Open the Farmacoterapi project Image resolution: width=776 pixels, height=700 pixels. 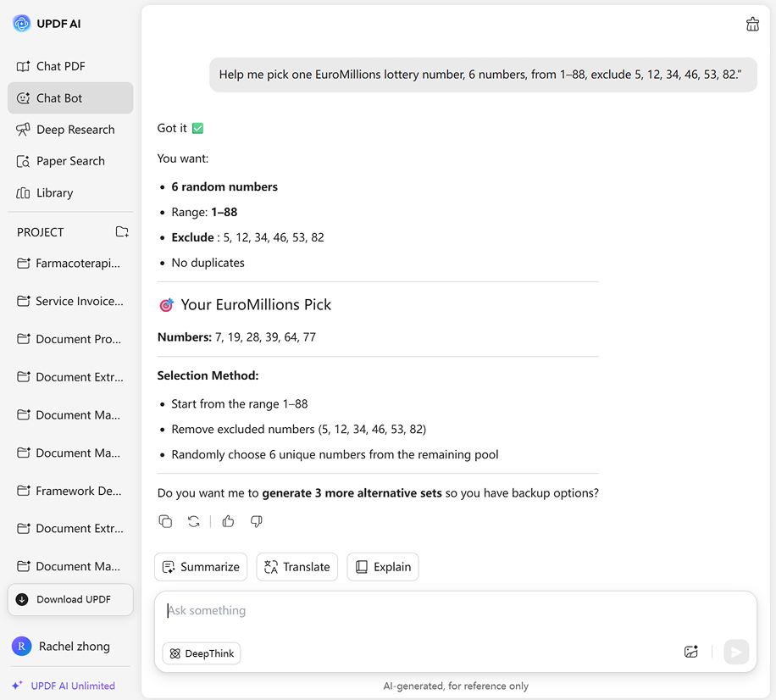pos(77,264)
